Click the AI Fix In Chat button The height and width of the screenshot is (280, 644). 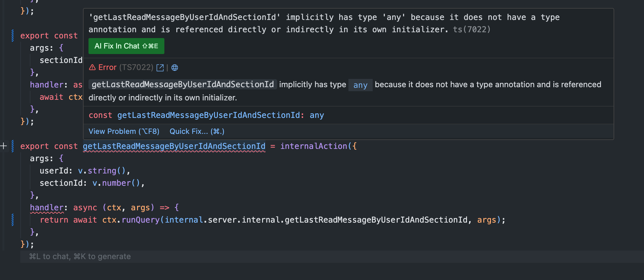126,46
